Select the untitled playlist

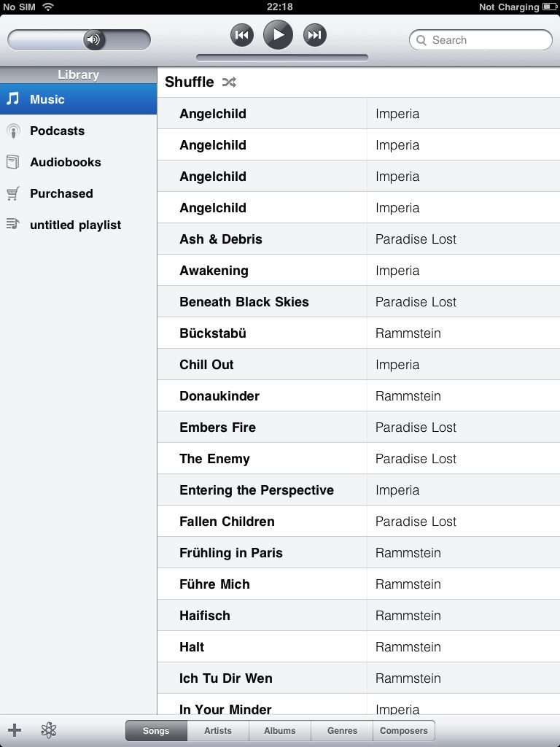click(78, 225)
